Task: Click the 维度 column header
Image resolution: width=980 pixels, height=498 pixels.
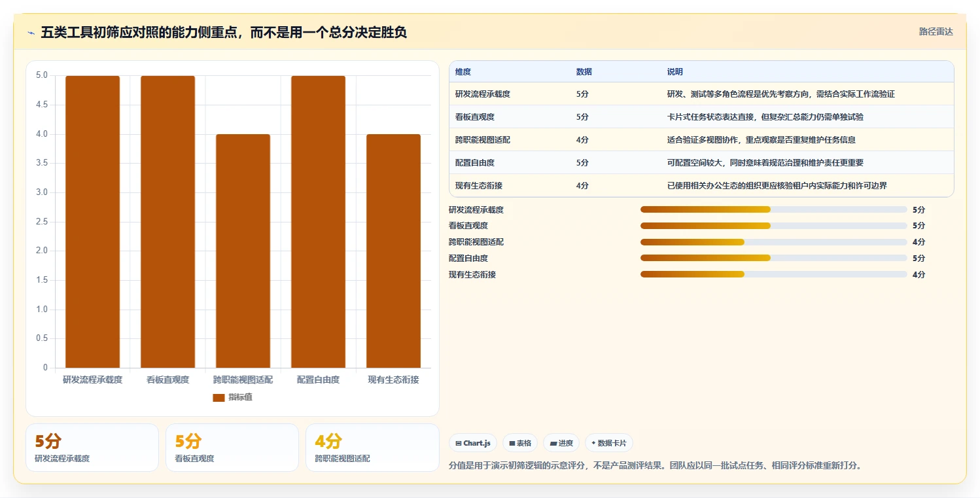Action: [463, 72]
